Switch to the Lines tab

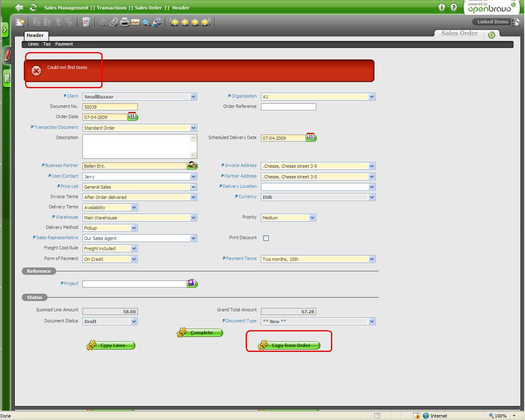(x=33, y=44)
